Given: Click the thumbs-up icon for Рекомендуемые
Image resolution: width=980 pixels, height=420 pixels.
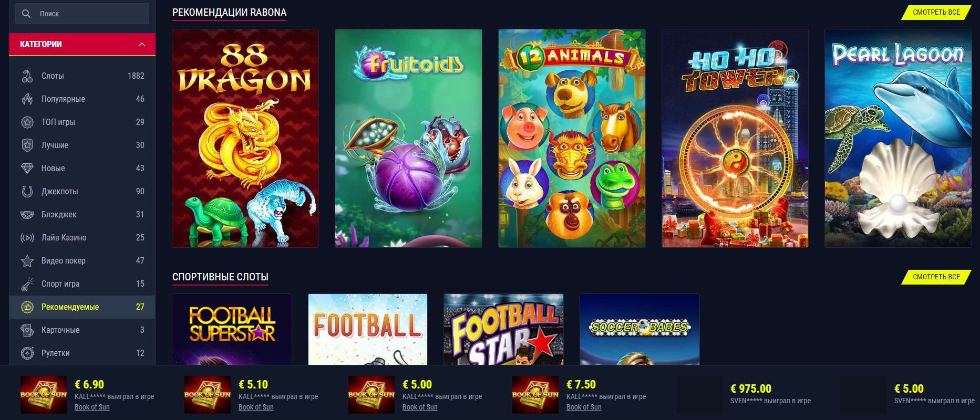Looking at the screenshot, I should point(27,307).
